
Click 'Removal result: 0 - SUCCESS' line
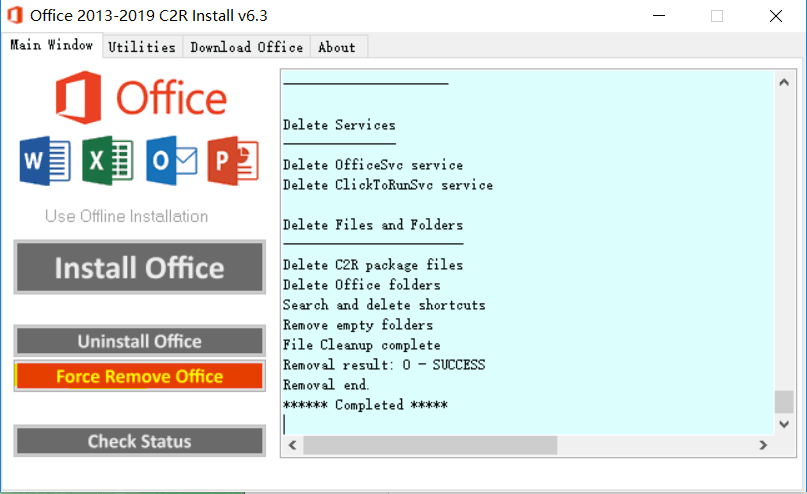coord(384,365)
